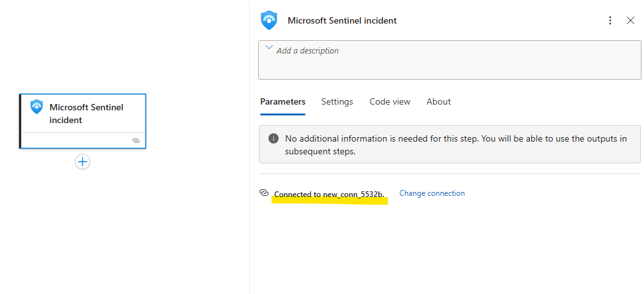
Task: Open the Settings tab
Action: point(337,102)
